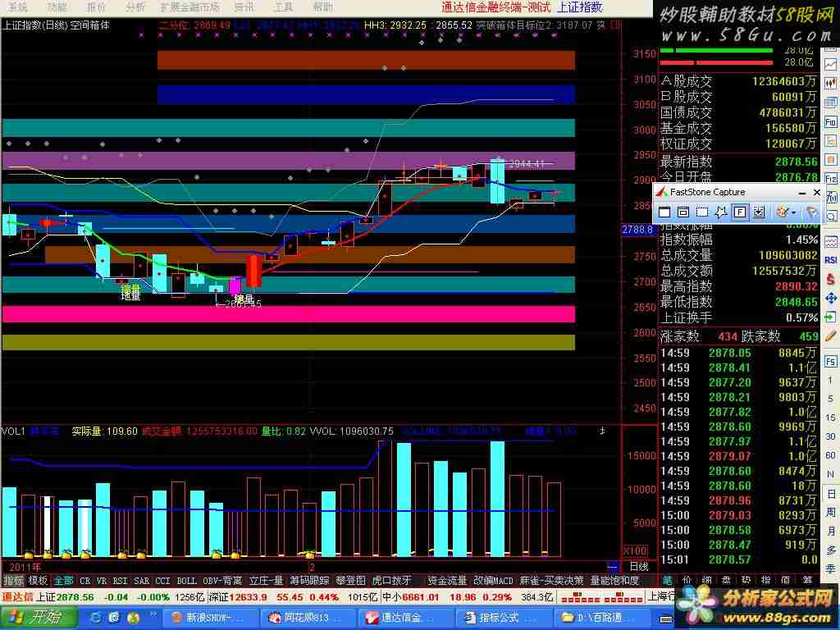The image size is (840, 630).
Task: Click the tallest cyan volume bar
Action: tap(498, 499)
